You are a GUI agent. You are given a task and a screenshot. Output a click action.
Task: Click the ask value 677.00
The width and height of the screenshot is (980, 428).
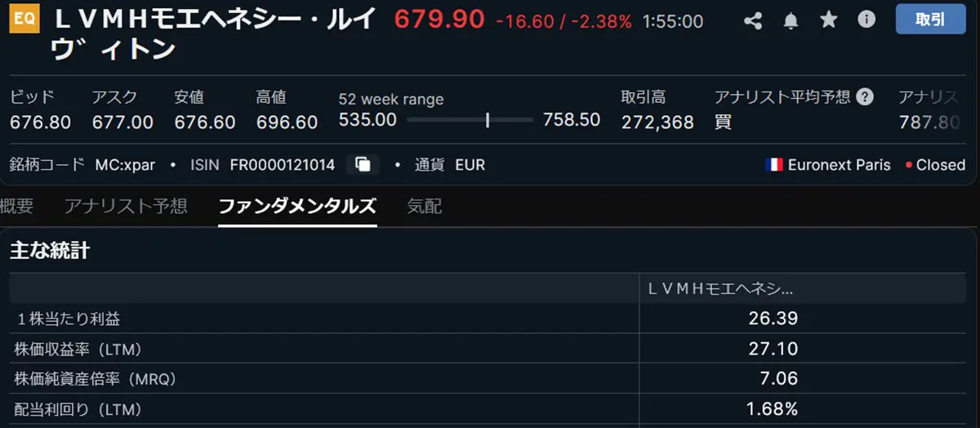pyautogui.click(x=122, y=123)
